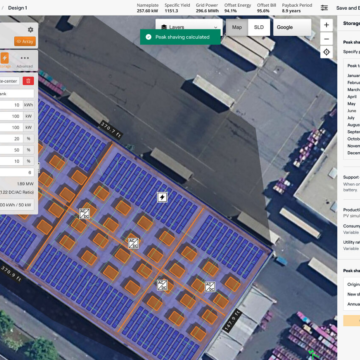Click the Nameplate 257.68 kW metric
Image resolution: width=360 pixels, height=360 pixels.
point(147,8)
